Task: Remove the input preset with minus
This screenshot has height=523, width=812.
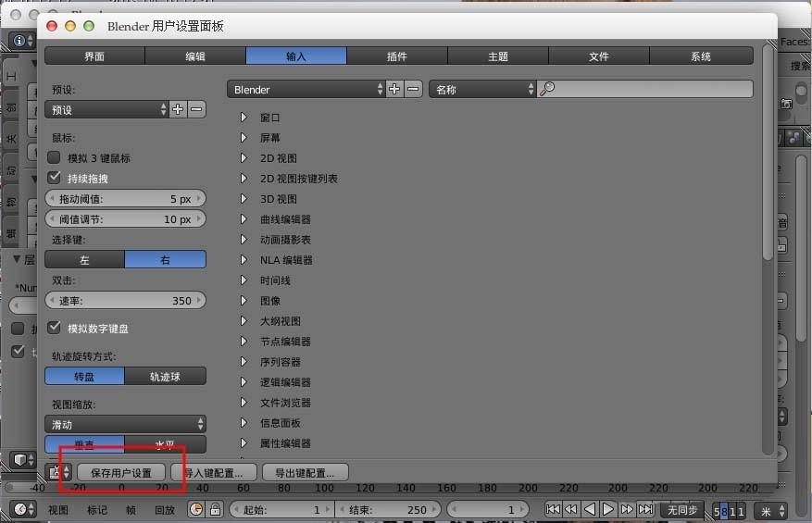Action: point(196,109)
